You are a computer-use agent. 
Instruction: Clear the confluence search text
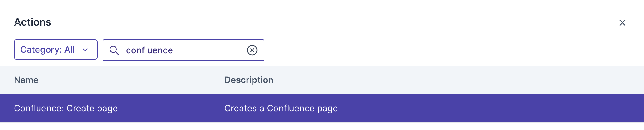252,50
